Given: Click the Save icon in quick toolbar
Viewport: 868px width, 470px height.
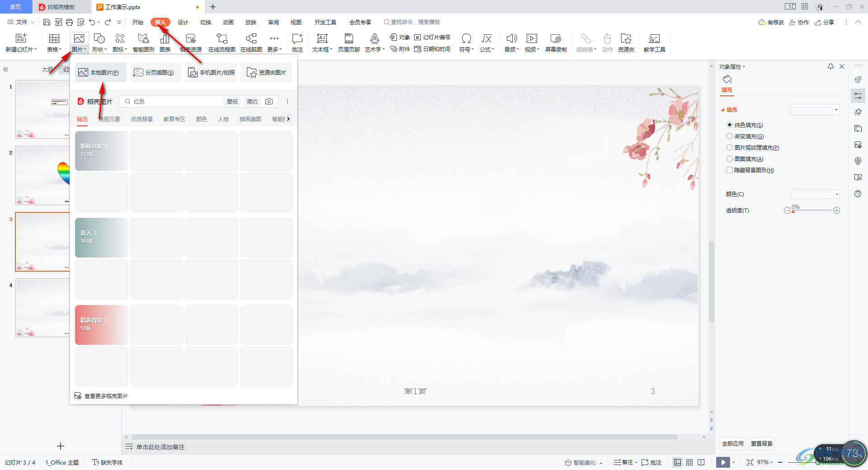Looking at the screenshot, I should point(47,22).
